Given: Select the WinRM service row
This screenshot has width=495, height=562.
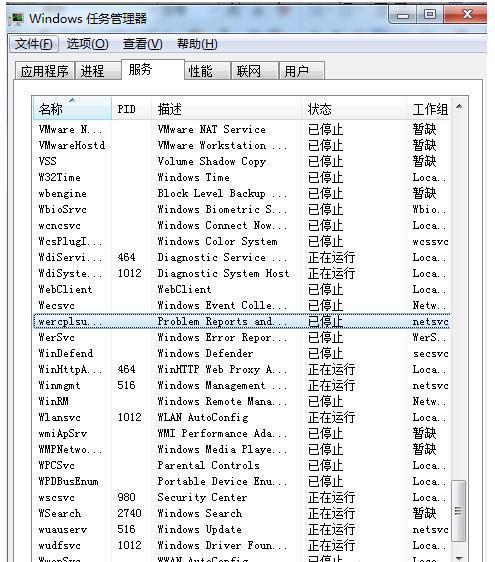Looking at the screenshot, I should pyautogui.click(x=242, y=401).
